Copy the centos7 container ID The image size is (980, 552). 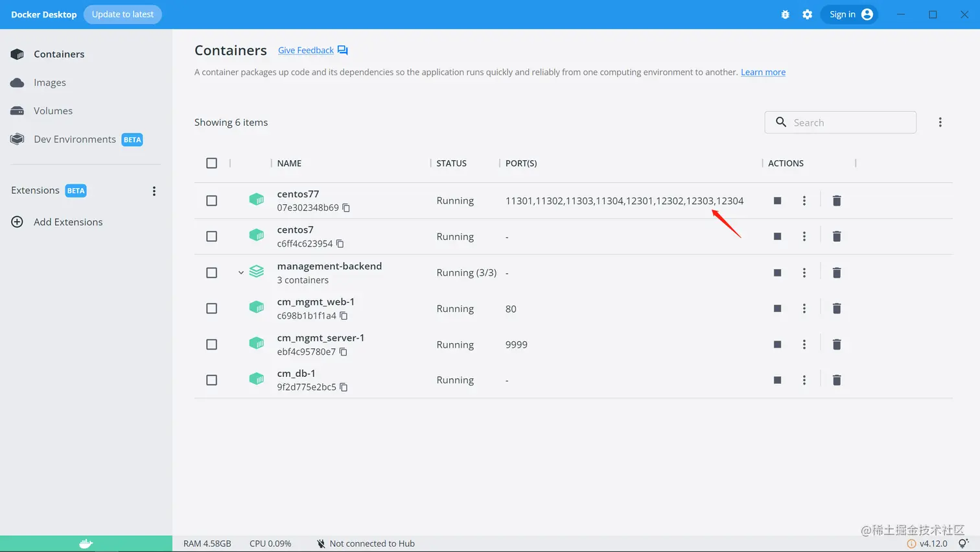pyautogui.click(x=340, y=244)
